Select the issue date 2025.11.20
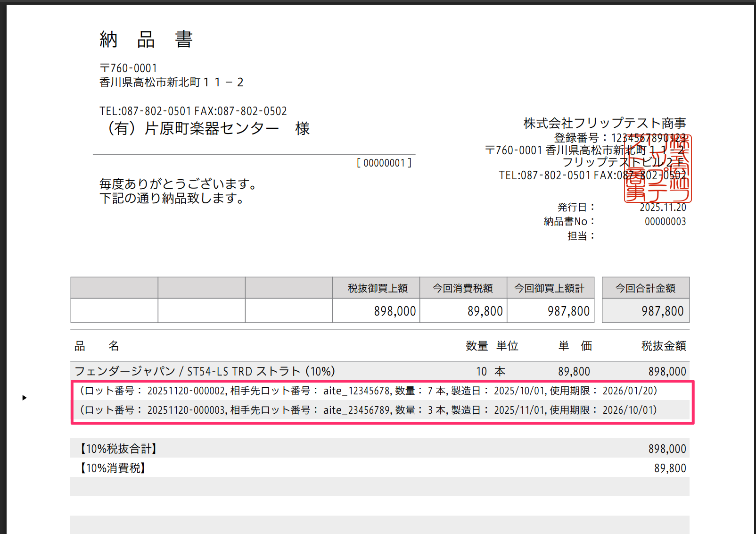 [x=663, y=208]
